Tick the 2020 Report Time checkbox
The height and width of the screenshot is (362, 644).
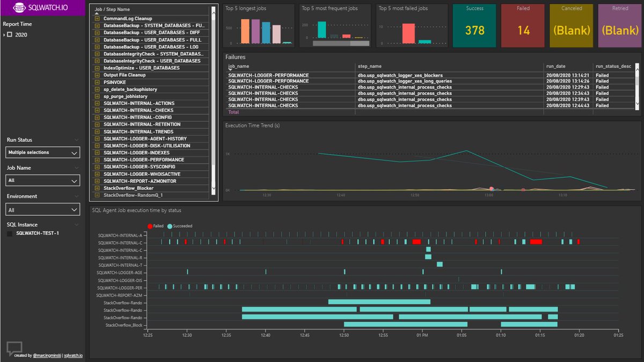[11, 34]
